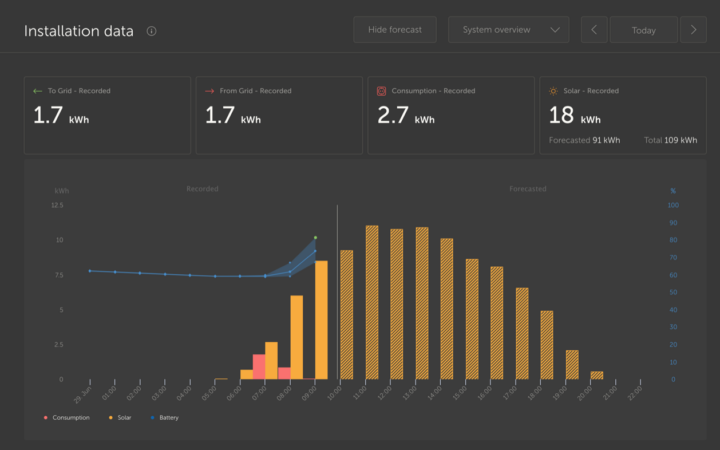This screenshot has height=450, width=720.
Task: Select the Solar 18 kWh value
Action: pos(575,115)
